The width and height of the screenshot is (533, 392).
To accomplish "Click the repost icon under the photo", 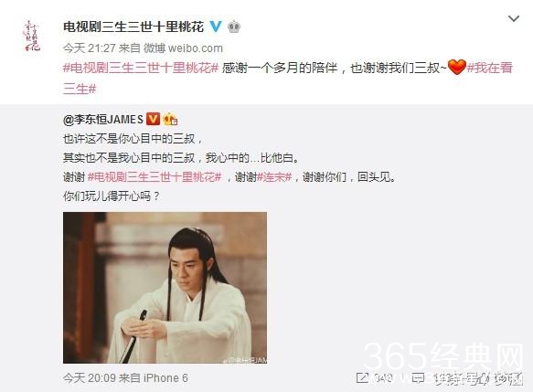I will point(362,377).
